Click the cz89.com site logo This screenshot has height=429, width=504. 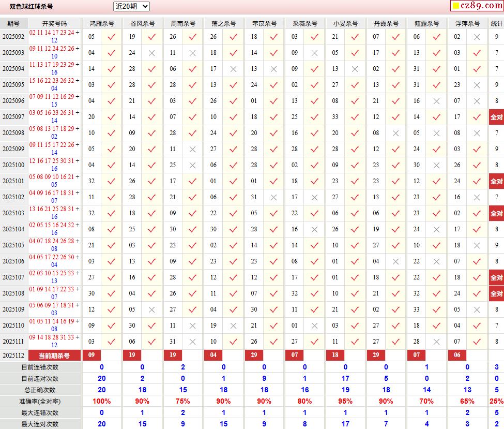coord(477,6)
